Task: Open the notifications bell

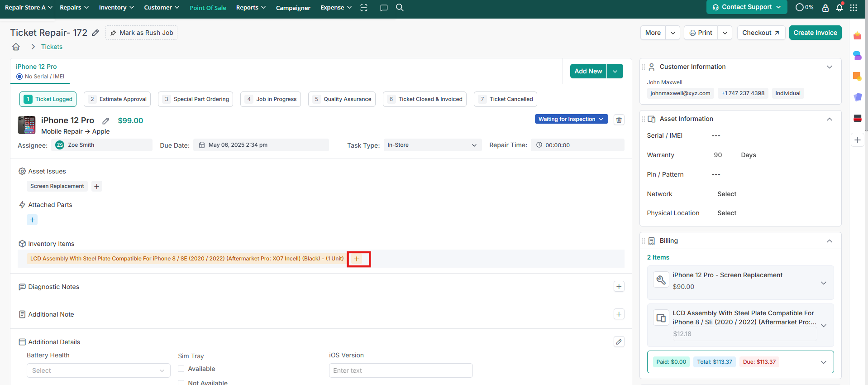Action: pyautogui.click(x=839, y=8)
